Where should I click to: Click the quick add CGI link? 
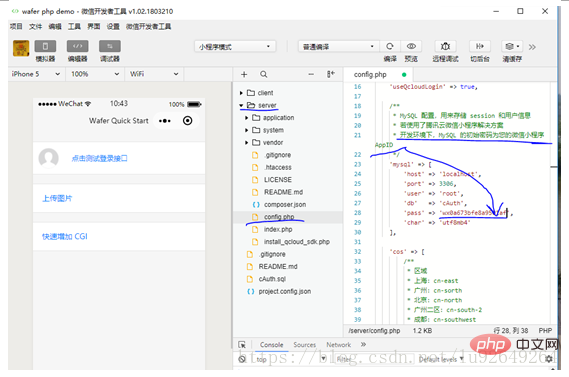pos(65,237)
